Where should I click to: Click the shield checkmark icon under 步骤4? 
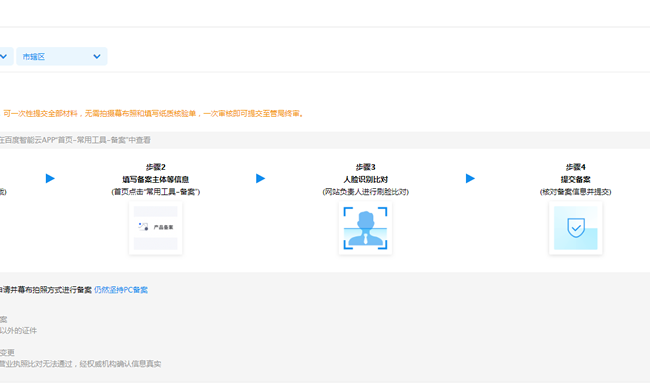(576, 228)
